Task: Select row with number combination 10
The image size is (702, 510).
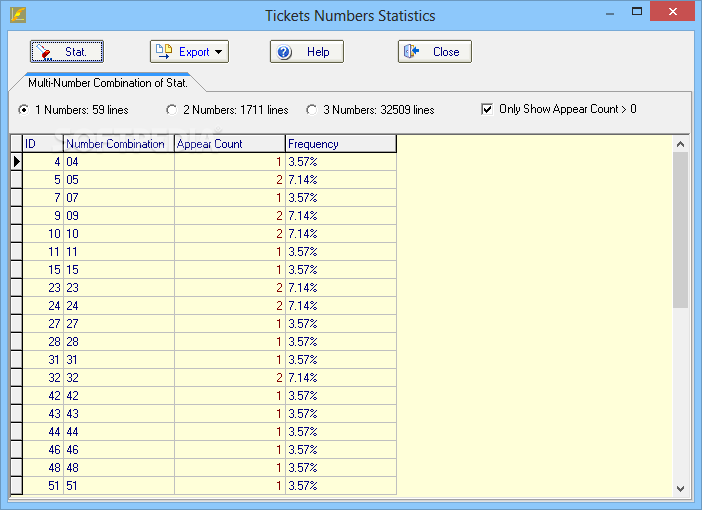Action: tap(209, 234)
